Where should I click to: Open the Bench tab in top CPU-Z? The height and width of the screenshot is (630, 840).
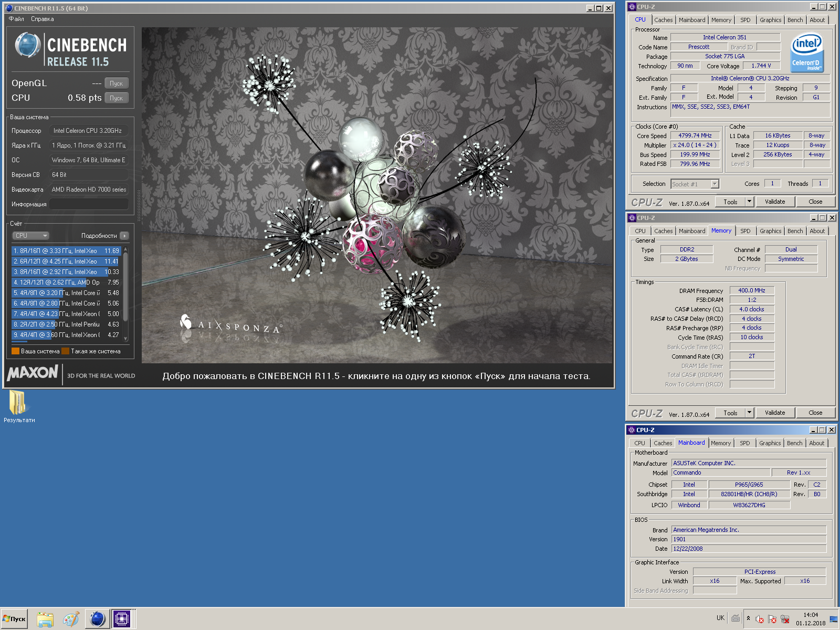(795, 20)
